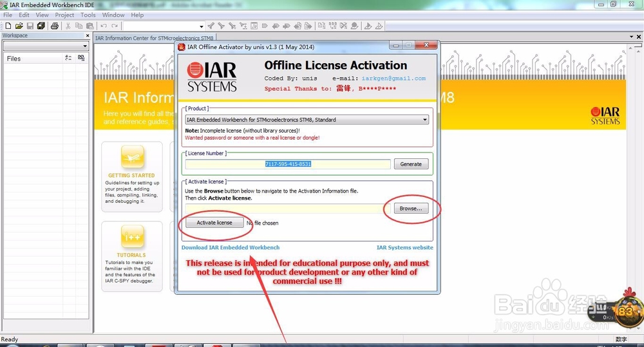The height and width of the screenshot is (347, 644).
Task: Select the IAR Information Center tab
Action: [155, 38]
